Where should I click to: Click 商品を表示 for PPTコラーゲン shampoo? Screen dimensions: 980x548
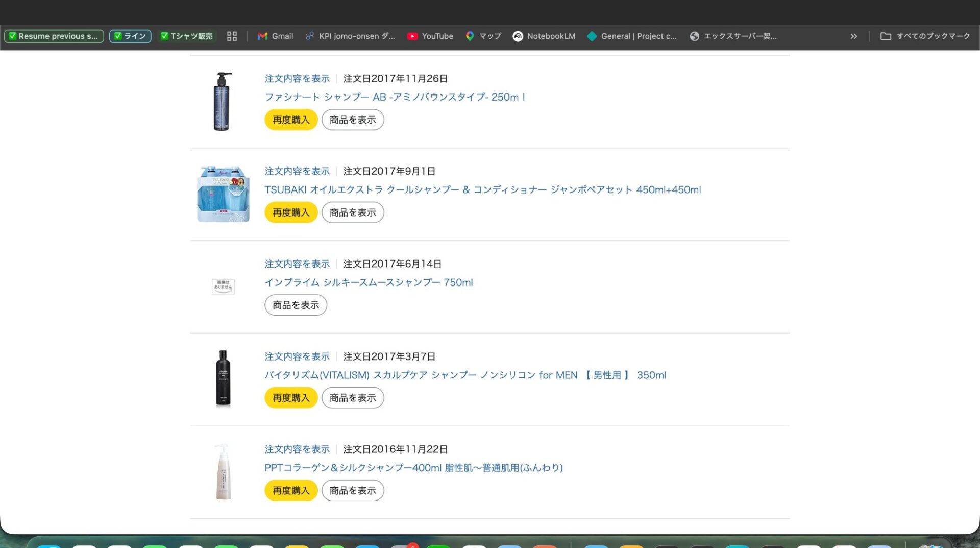point(353,490)
